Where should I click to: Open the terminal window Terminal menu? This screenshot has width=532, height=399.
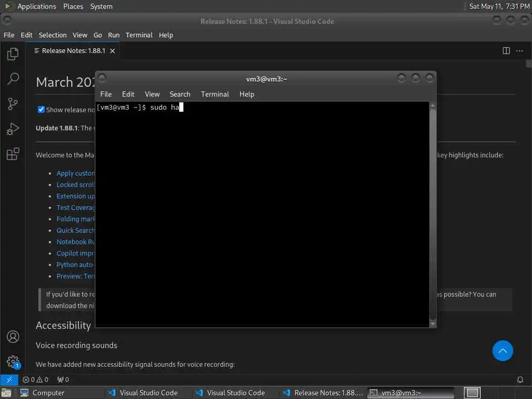click(x=215, y=94)
